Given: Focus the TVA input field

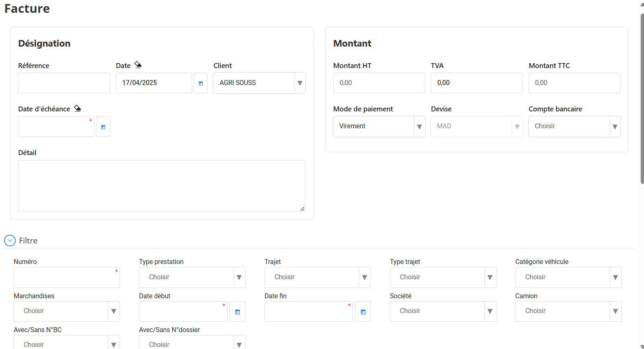Looking at the screenshot, I should pos(477,83).
